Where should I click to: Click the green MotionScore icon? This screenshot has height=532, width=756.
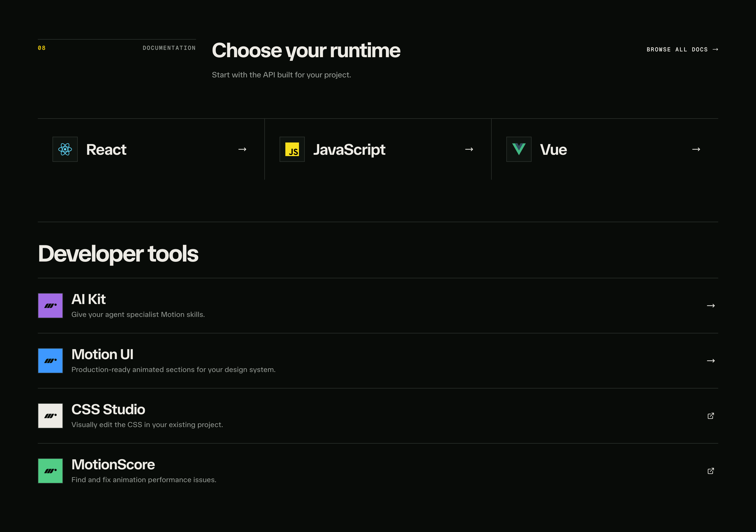pos(50,471)
